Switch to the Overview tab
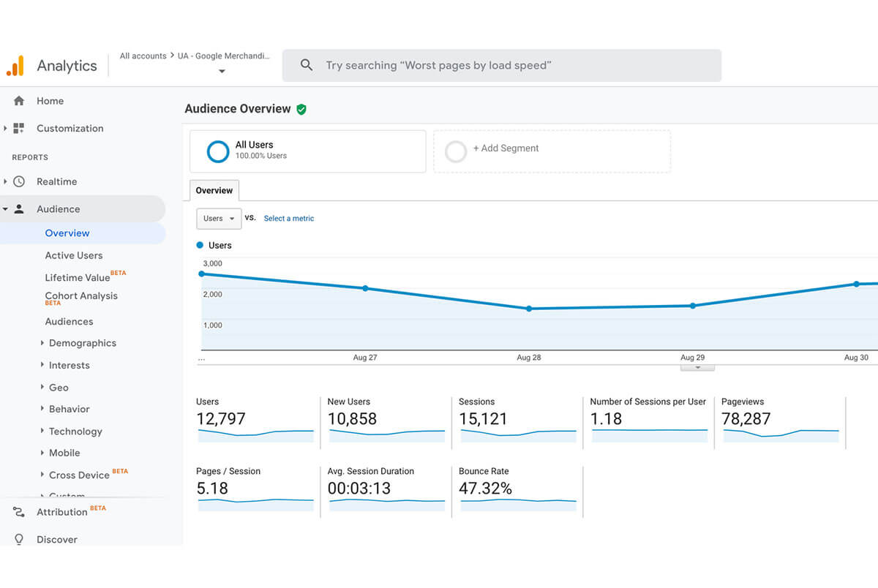The height and width of the screenshot is (588, 878). tap(214, 190)
